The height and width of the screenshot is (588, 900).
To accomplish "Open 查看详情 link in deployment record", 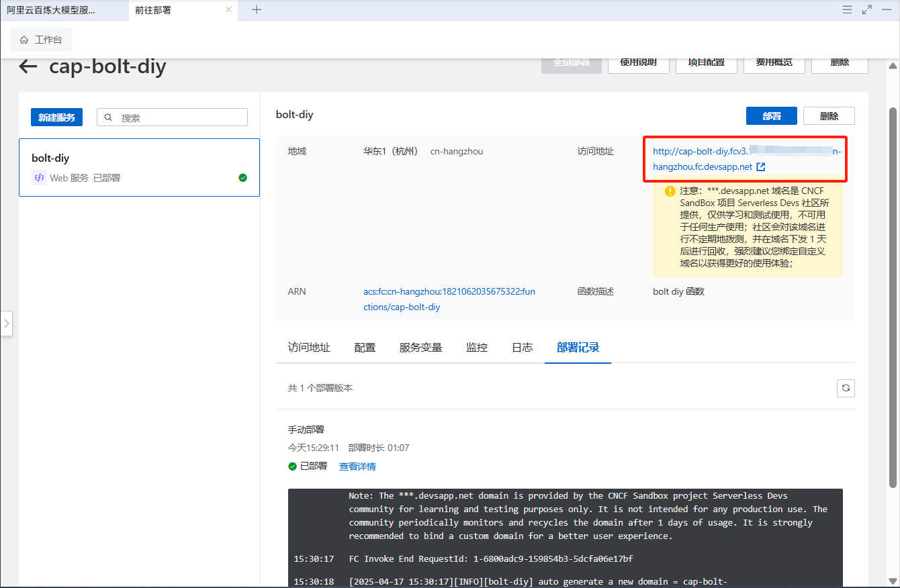I will point(357,467).
